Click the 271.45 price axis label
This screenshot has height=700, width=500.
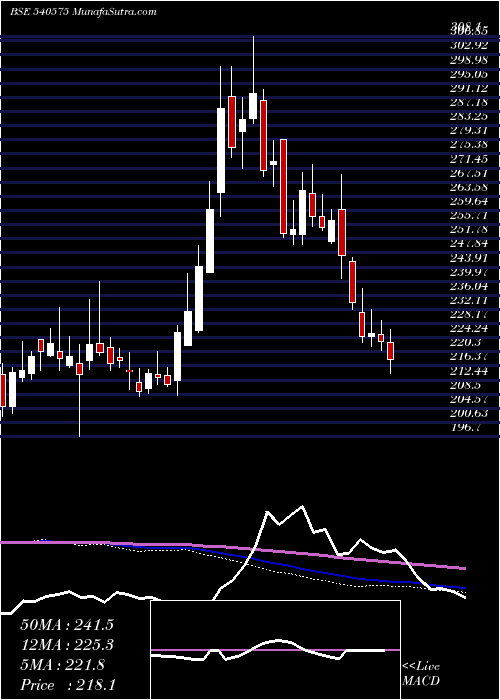pos(470,158)
